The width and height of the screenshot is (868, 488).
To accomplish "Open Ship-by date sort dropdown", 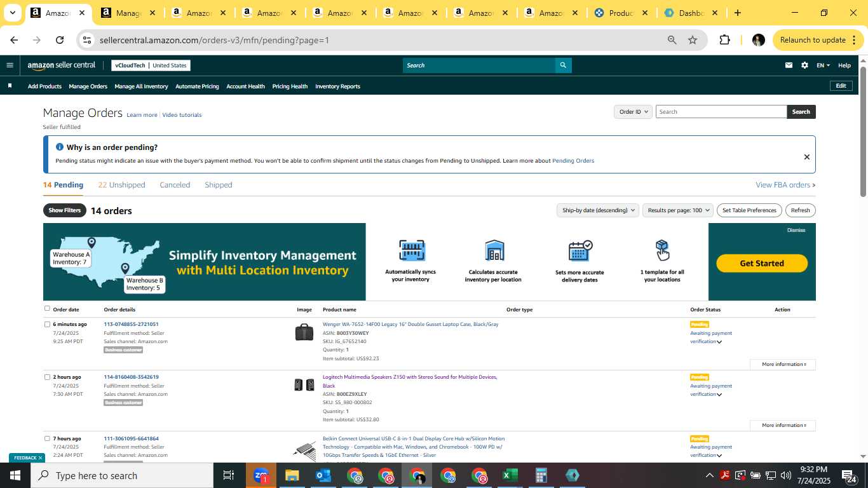I will coord(598,210).
